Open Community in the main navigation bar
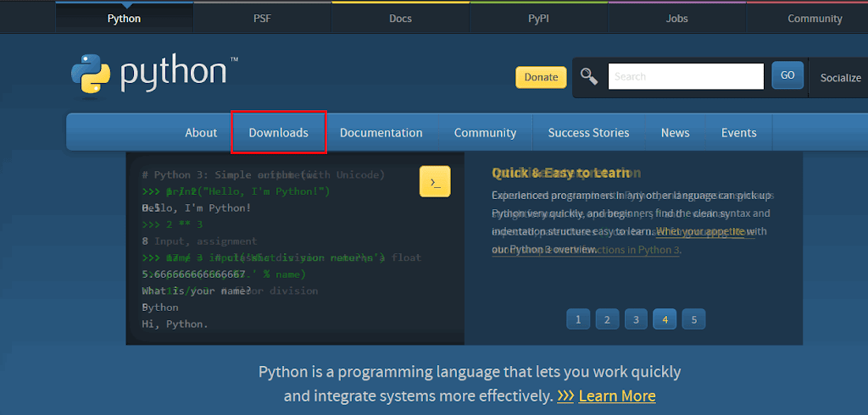 click(x=485, y=133)
